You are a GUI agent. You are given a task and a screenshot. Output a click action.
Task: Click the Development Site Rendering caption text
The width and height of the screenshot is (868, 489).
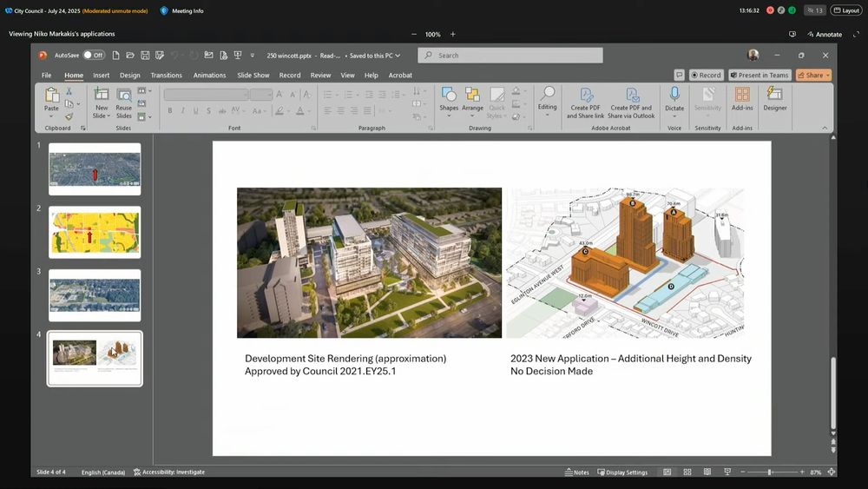click(x=345, y=365)
